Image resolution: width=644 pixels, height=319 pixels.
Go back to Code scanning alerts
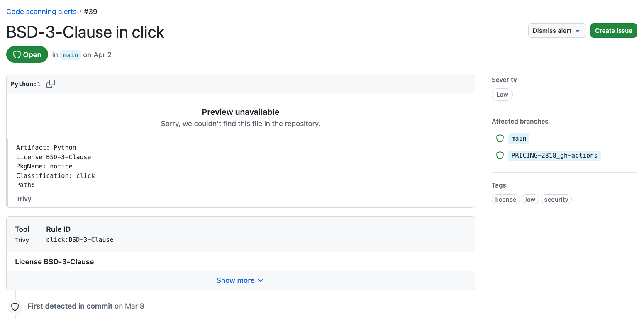[x=41, y=12]
